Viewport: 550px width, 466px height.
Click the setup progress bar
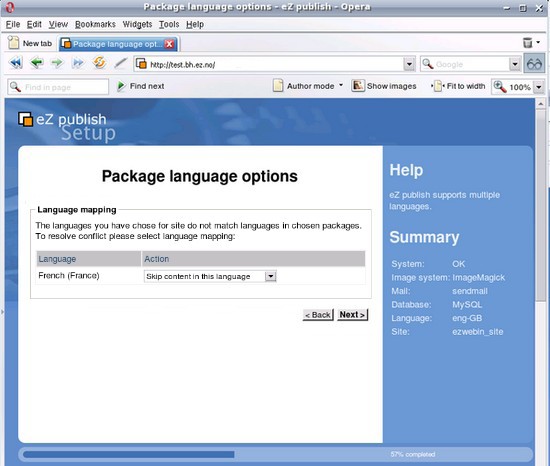(x=275, y=454)
